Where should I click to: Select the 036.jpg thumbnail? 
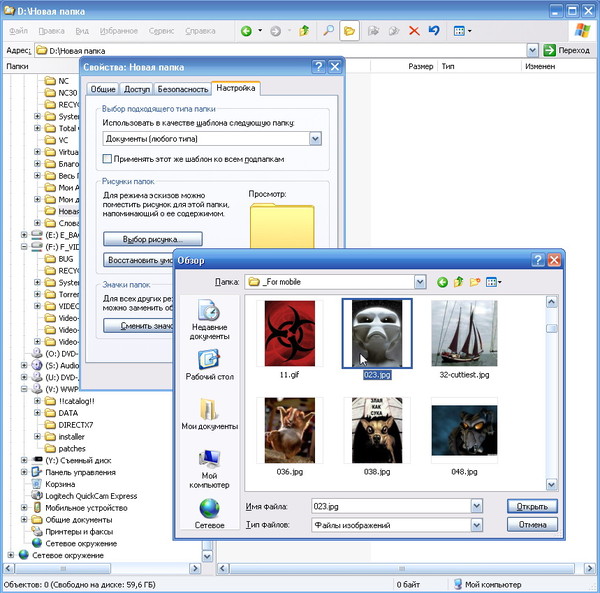point(290,430)
